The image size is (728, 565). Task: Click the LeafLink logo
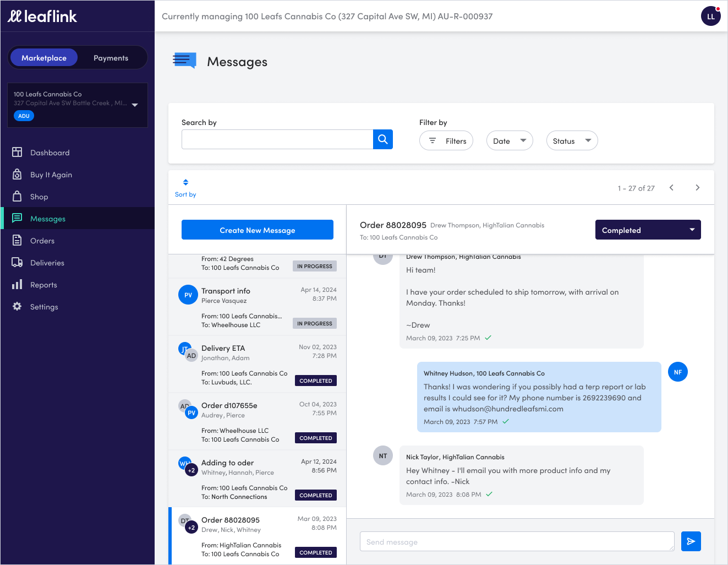click(x=42, y=17)
